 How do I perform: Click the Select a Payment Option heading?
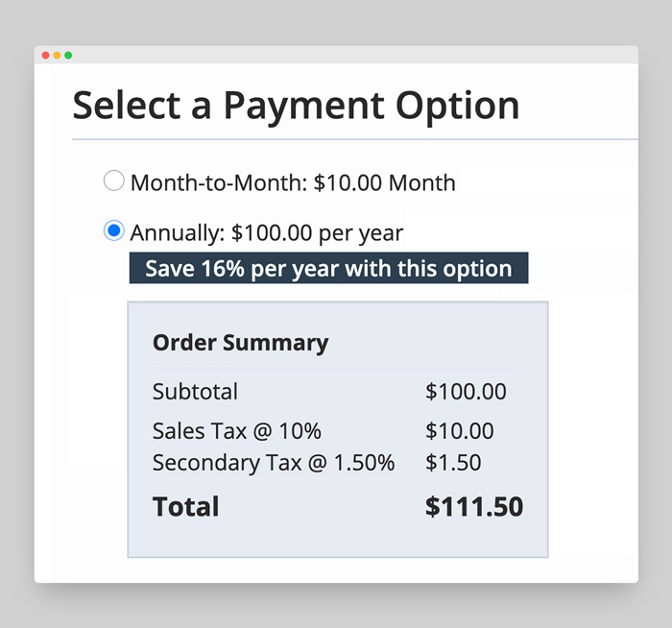(x=296, y=106)
